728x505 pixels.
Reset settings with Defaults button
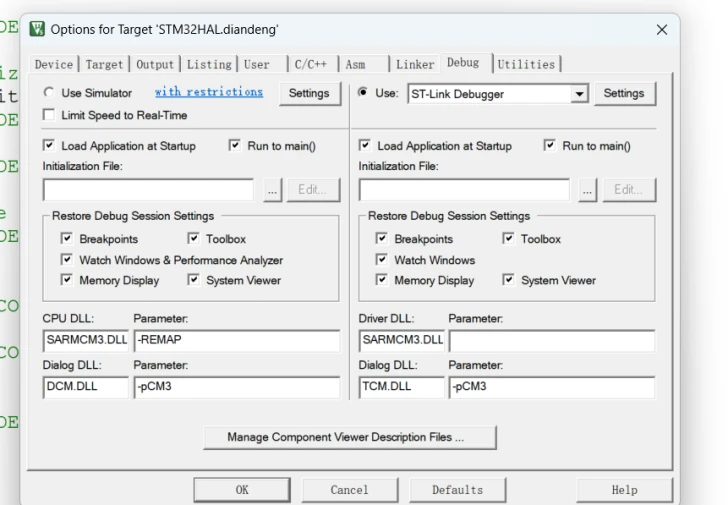click(457, 490)
